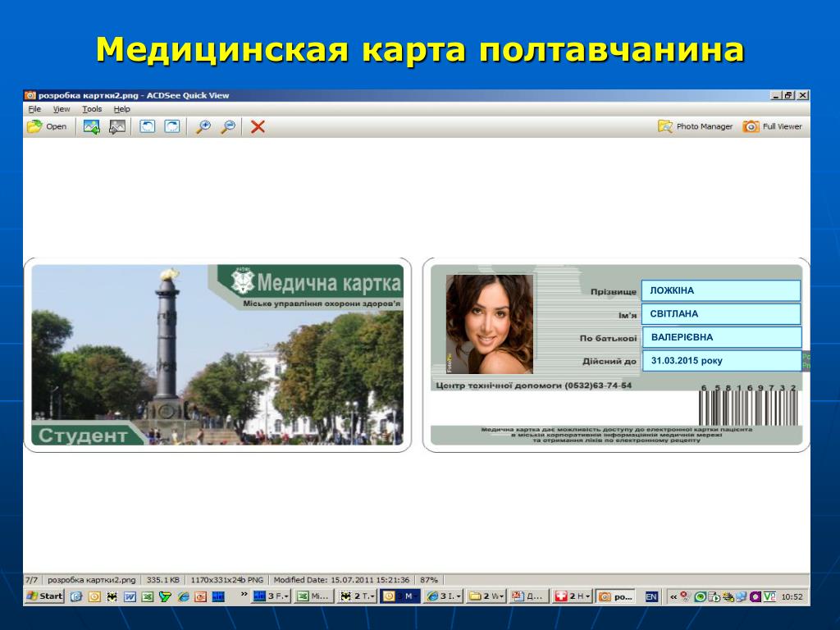Click the file name 'розробка картки2.png' in status bar
Screen dimensions: 840x630
92,580
